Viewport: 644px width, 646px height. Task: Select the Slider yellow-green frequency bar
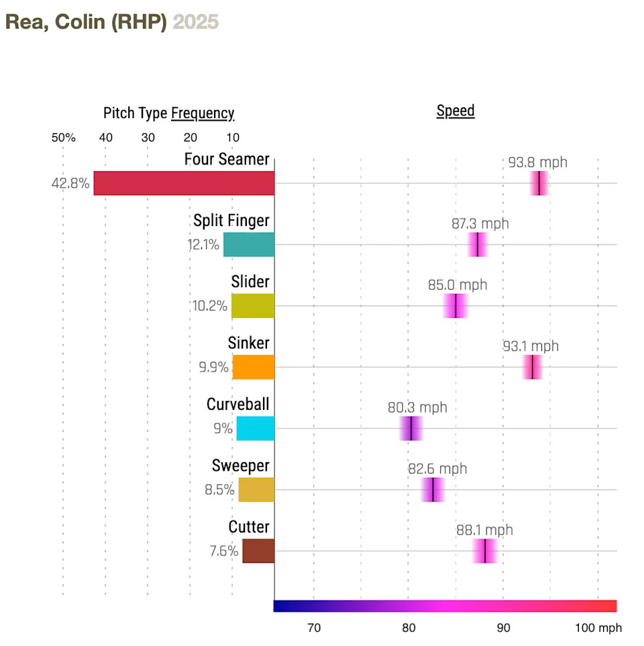pos(253,306)
